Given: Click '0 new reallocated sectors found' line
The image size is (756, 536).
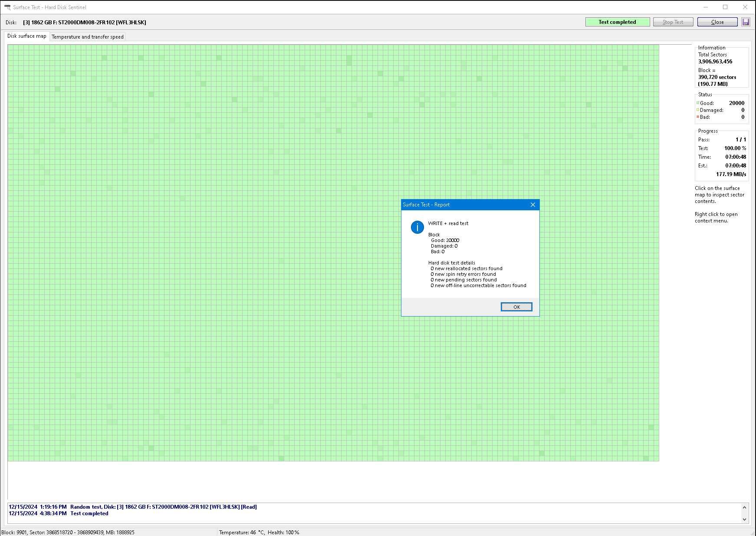Looking at the screenshot, I should click(x=467, y=268).
